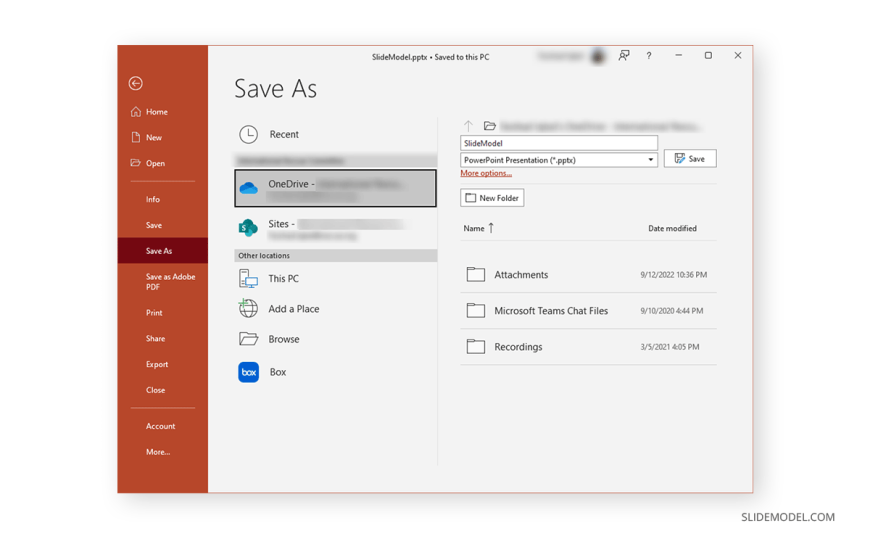Open the Microsoft Teams Chat Files folder
This screenshot has height=539, width=870.
coord(550,311)
